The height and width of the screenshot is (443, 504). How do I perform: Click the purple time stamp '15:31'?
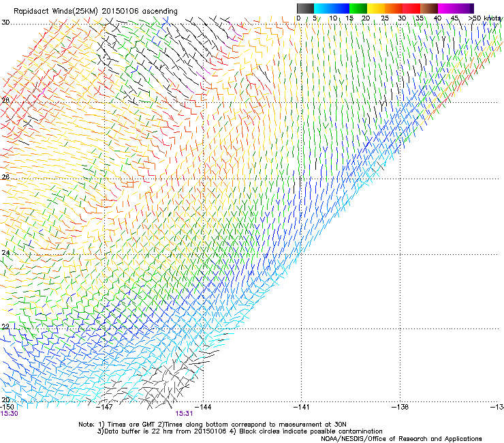(x=184, y=414)
